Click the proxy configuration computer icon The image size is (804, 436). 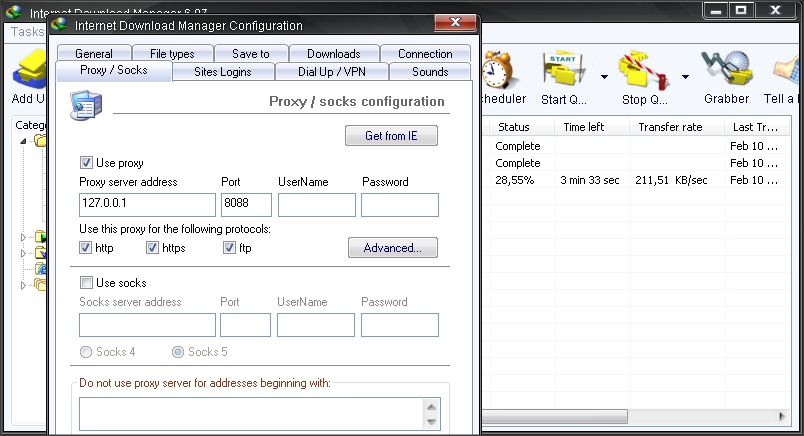click(x=86, y=105)
